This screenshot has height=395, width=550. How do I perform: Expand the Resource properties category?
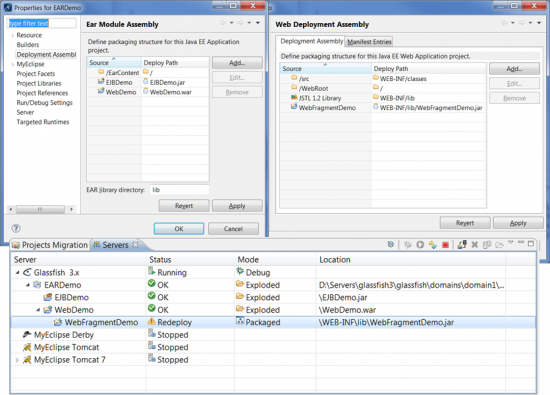click(x=13, y=35)
